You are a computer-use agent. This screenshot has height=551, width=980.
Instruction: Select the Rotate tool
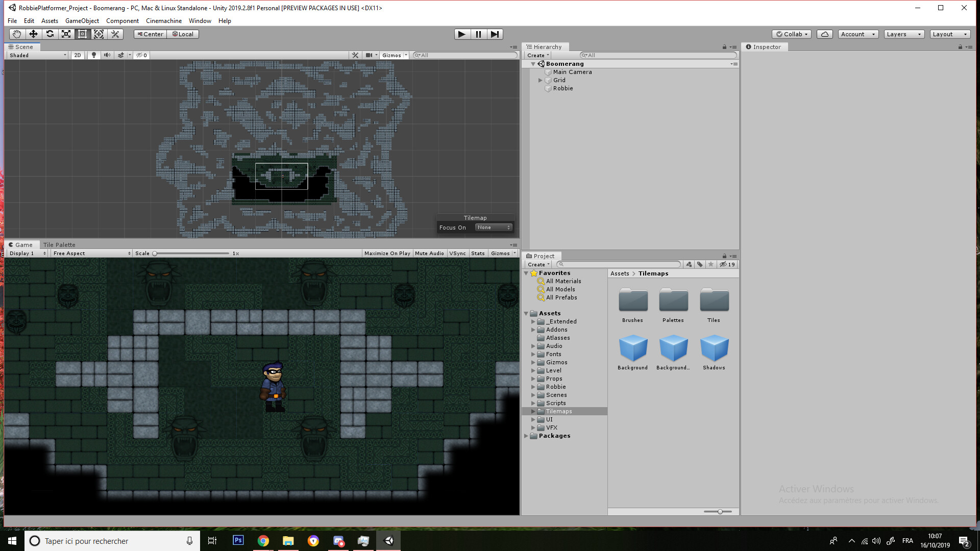click(50, 34)
